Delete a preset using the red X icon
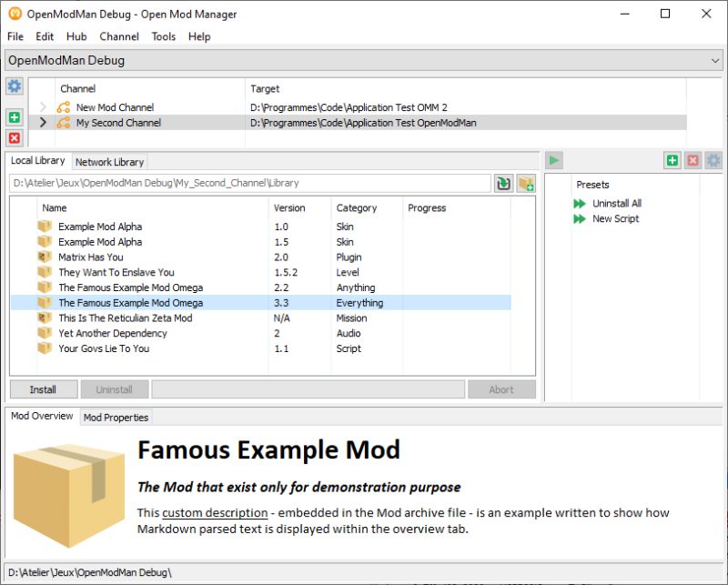Screen dimensions: 728x585 point(692,160)
